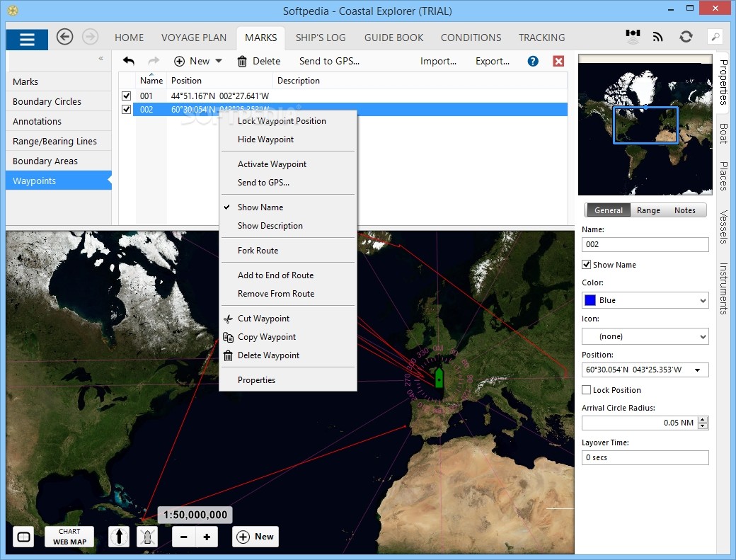Open the Position format dropdown arrow
Screen dimensions: 736x560
[698, 370]
